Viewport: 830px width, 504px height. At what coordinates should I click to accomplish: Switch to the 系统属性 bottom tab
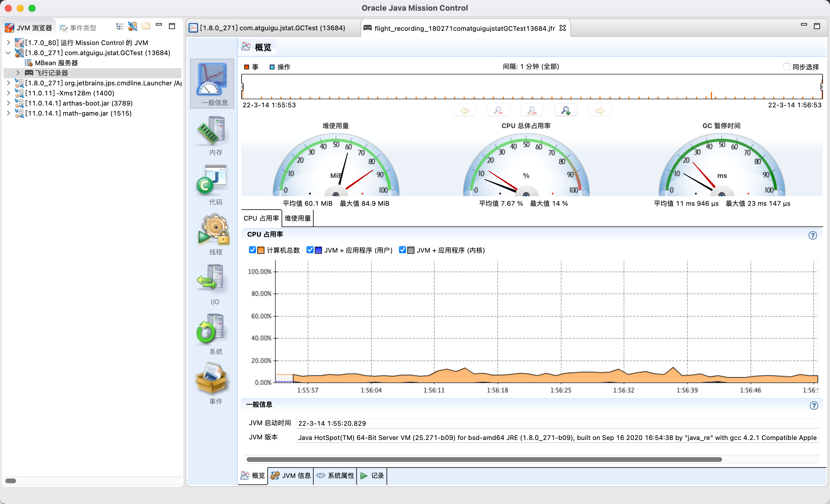pos(335,475)
